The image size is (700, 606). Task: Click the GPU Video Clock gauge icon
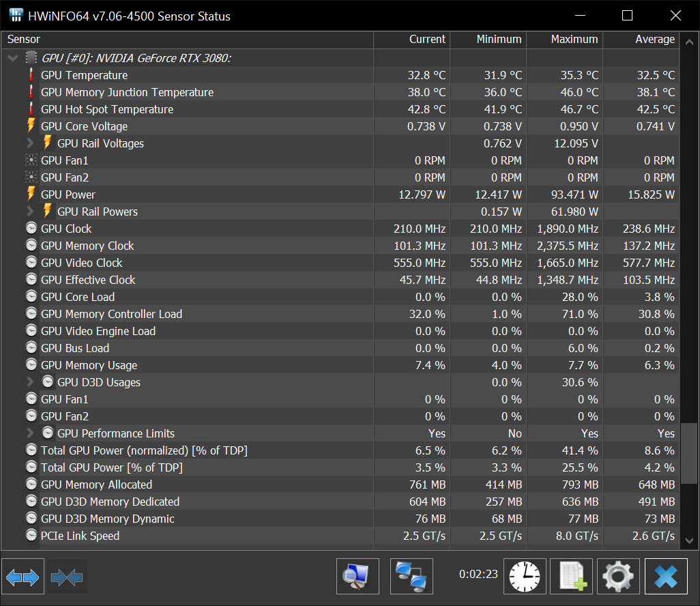(x=31, y=262)
